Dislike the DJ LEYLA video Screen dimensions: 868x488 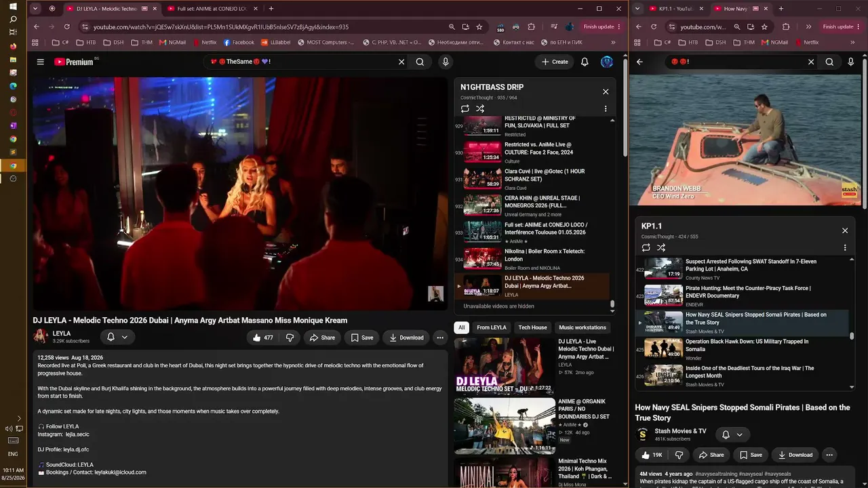[290, 338]
